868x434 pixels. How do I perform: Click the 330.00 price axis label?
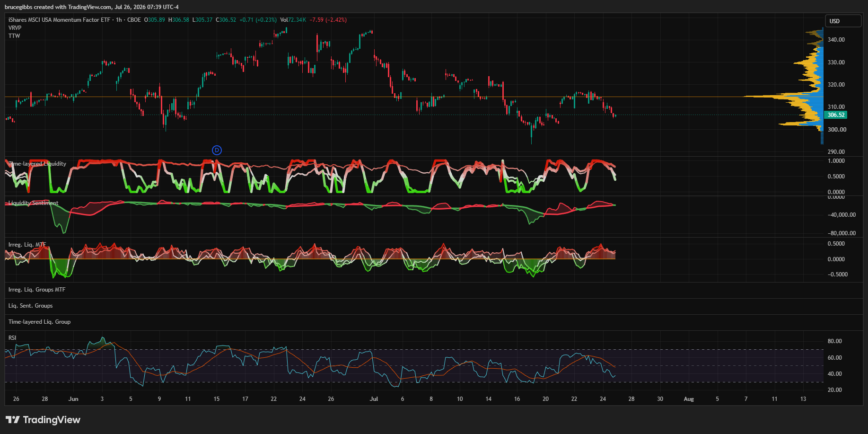pos(836,62)
